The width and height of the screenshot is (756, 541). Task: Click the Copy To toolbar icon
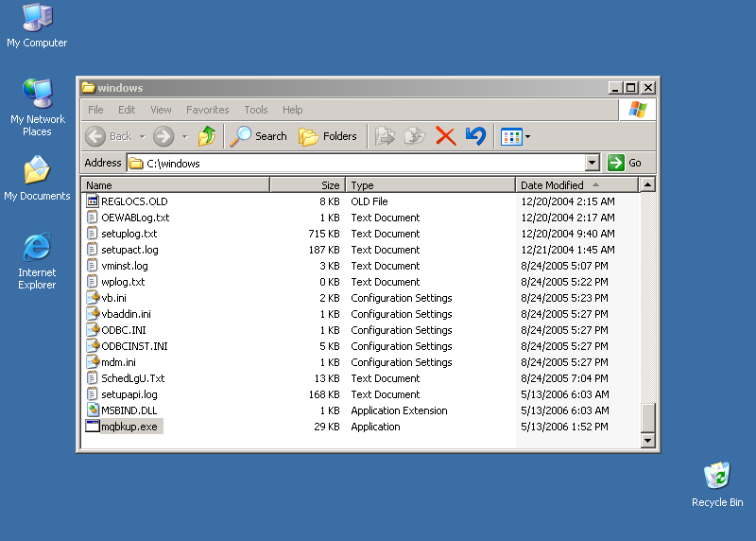pyautogui.click(x=415, y=136)
